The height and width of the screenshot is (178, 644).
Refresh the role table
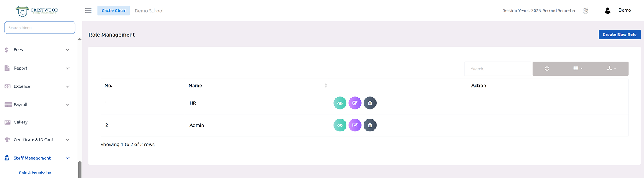point(547,69)
